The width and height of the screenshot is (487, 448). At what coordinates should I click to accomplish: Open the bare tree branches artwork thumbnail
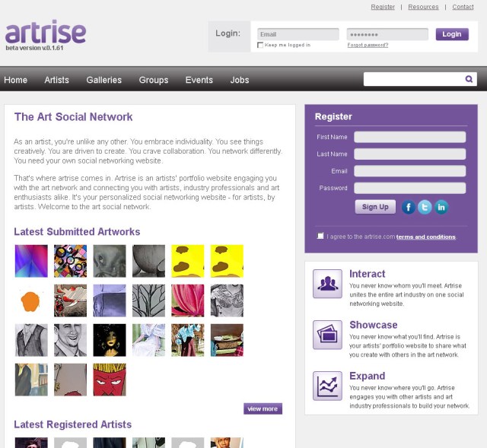149,300
